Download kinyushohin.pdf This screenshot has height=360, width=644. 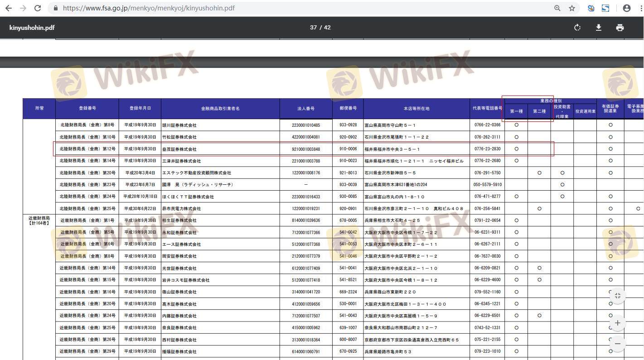pyautogui.click(x=599, y=28)
